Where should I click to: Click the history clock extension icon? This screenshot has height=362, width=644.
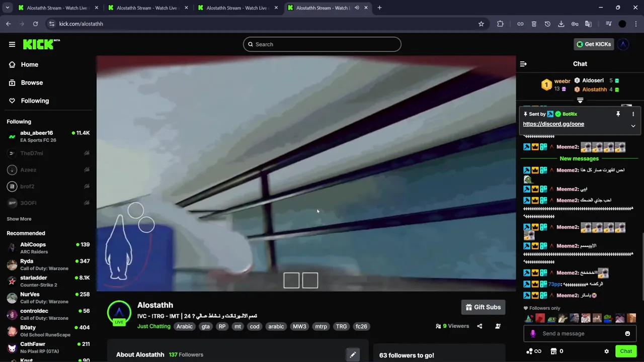click(547, 24)
